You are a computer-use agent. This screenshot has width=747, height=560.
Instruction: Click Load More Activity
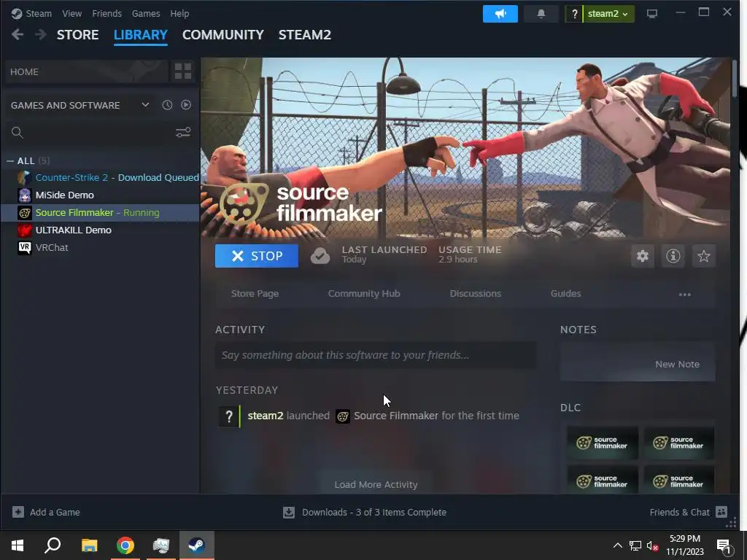click(x=376, y=484)
